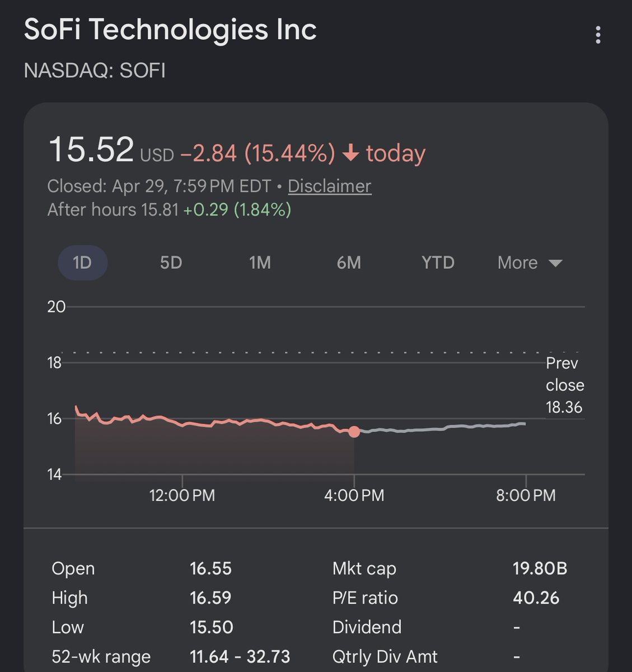Switch to the 5D chart range
The image size is (632, 672).
tap(171, 263)
